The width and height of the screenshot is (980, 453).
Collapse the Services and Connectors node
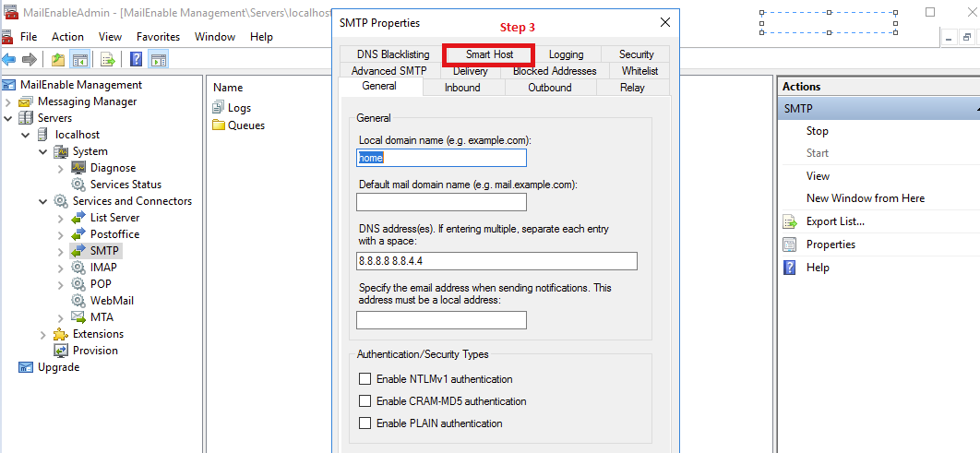43,201
